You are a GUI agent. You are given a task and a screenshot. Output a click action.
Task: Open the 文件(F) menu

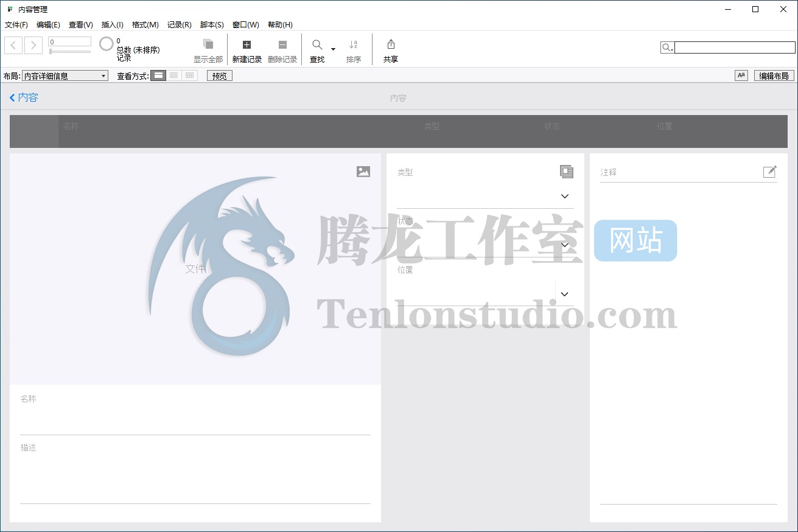click(16, 25)
